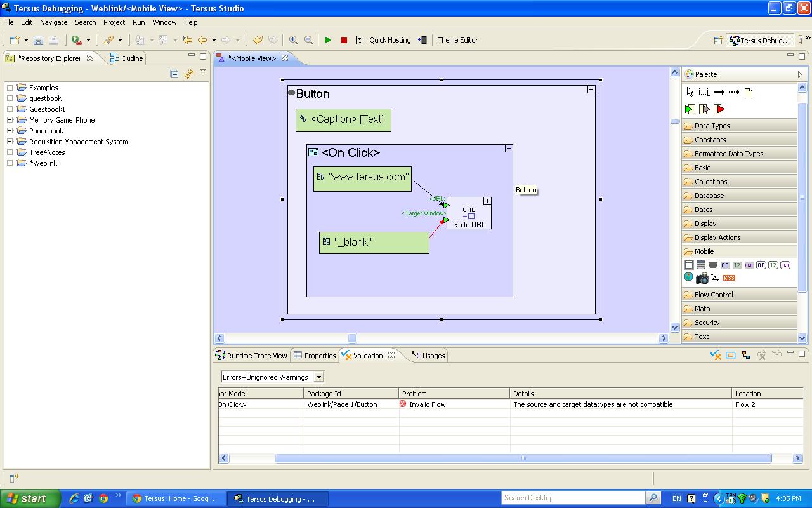
Task: Click the Validation table horizontal scrollbar
Action: (523, 458)
